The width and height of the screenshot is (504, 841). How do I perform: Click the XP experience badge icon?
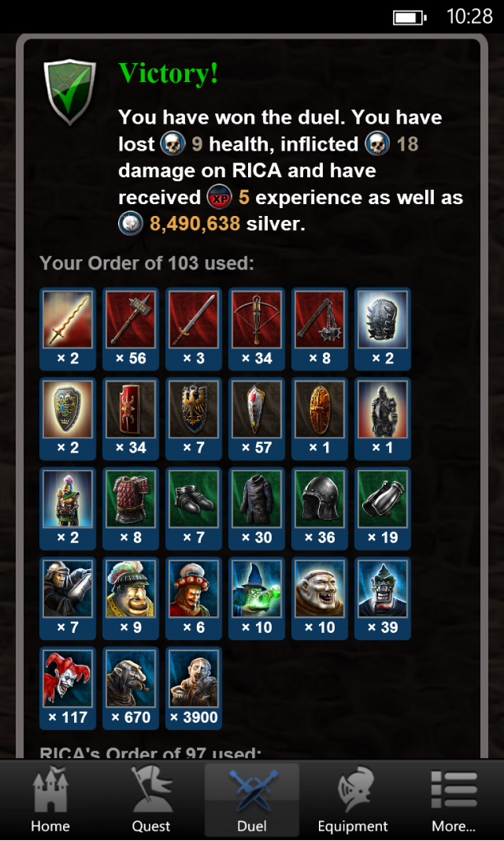[x=220, y=197]
